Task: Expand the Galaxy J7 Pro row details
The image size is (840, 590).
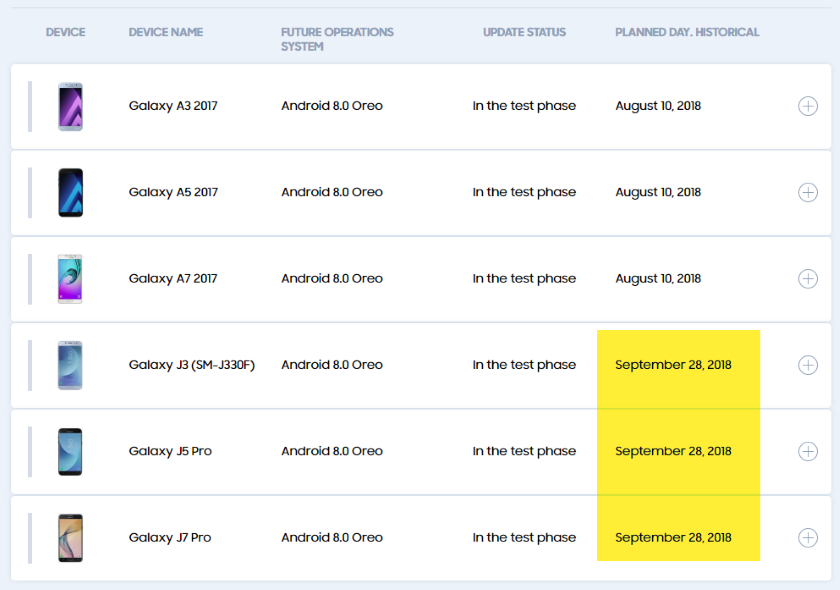Action: [x=808, y=537]
